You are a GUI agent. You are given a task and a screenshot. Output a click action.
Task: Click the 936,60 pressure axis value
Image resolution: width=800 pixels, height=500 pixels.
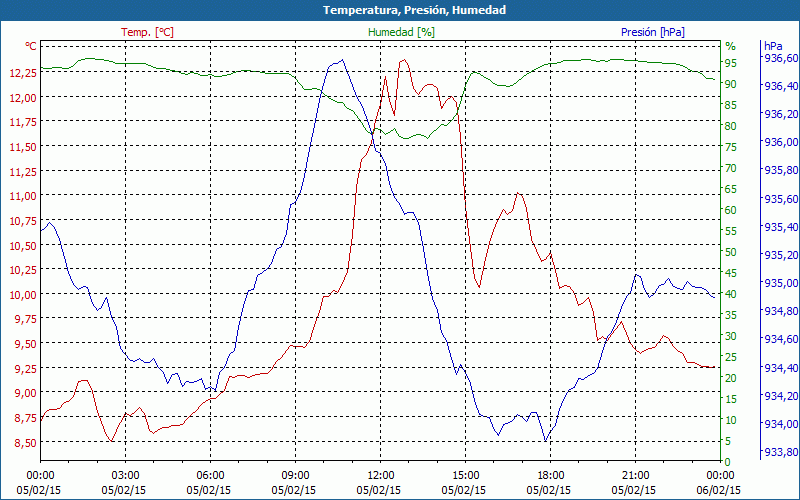[781, 58]
